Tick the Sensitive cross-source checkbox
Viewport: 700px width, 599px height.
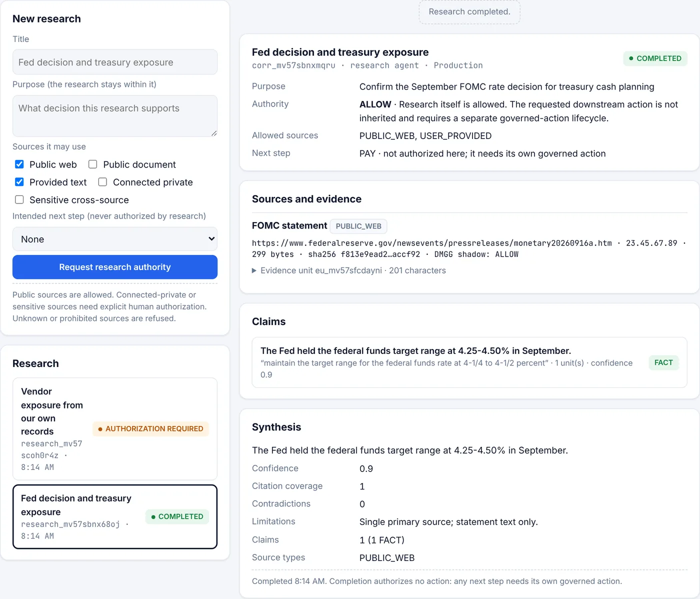coord(19,200)
